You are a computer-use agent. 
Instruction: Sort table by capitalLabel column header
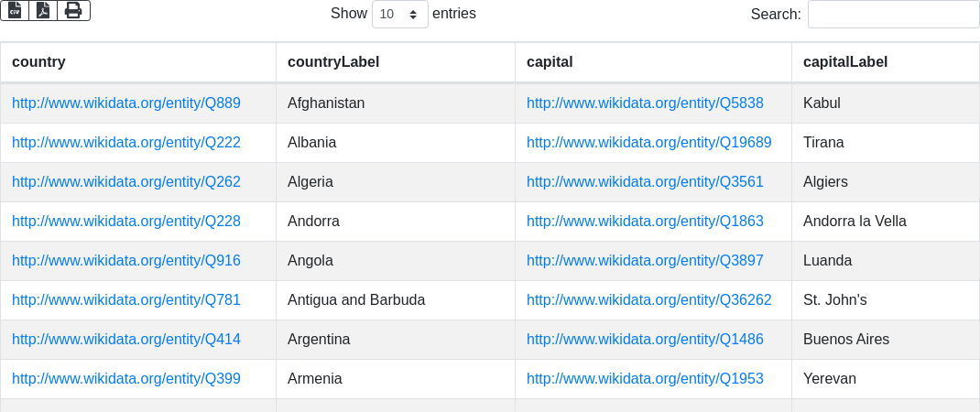(845, 62)
